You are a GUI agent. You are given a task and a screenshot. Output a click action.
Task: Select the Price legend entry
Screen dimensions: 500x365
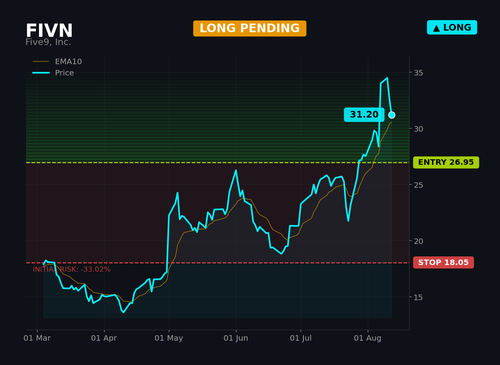click(x=53, y=73)
